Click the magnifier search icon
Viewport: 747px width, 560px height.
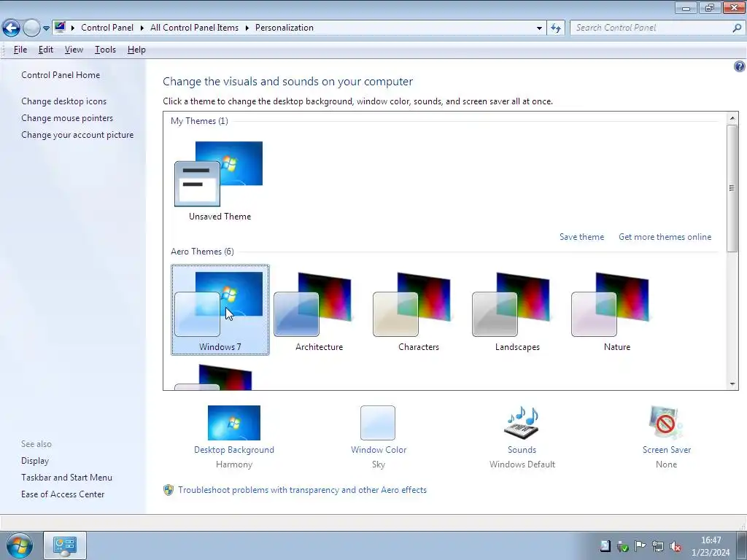click(x=737, y=28)
